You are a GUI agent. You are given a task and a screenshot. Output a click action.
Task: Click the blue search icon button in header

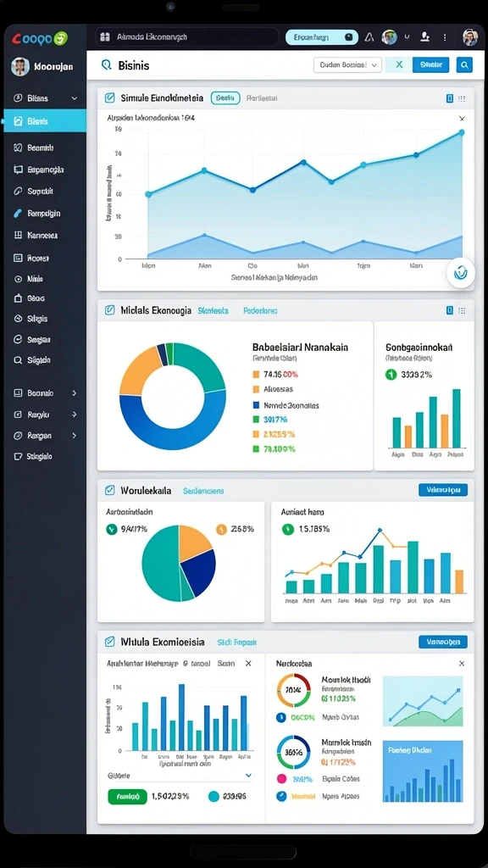click(x=464, y=64)
